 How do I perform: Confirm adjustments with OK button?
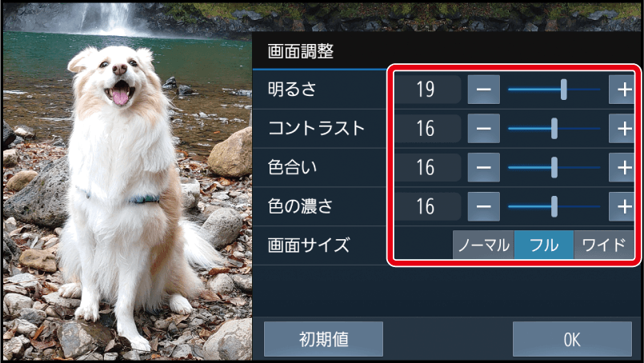click(572, 339)
